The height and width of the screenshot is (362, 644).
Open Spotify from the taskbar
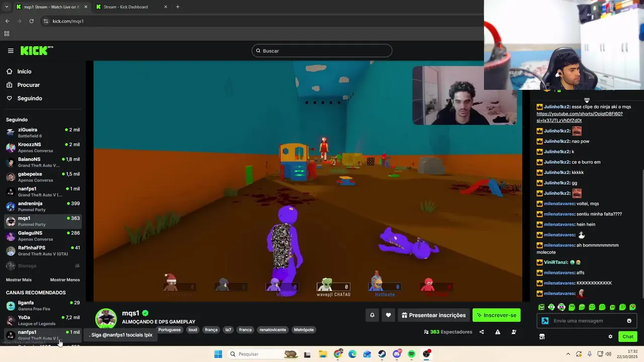[411, 354]
